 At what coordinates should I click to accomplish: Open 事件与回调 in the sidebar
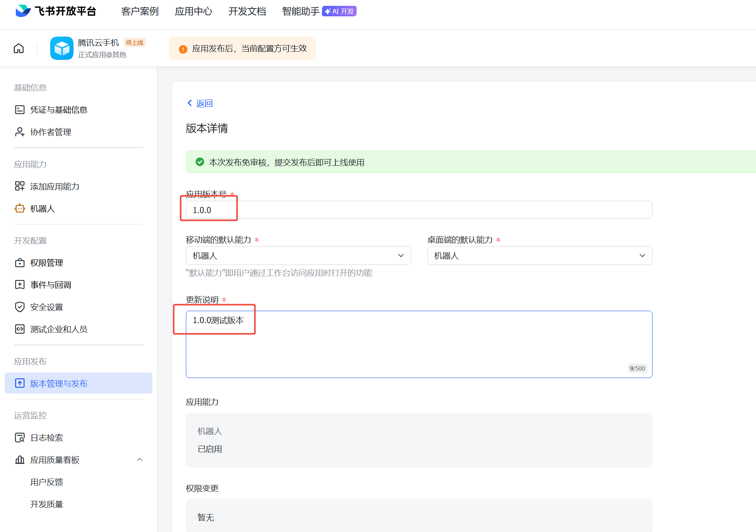51,285
